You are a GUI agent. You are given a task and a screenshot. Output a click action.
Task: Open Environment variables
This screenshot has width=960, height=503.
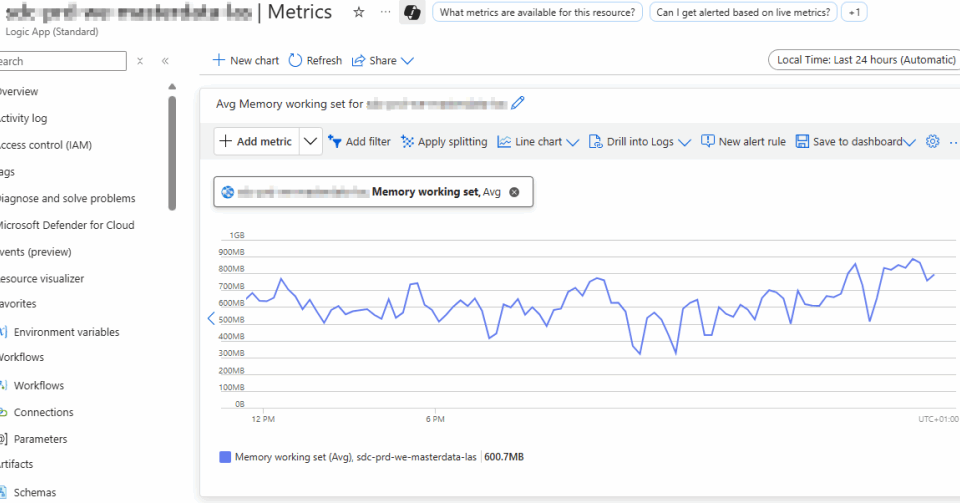[x=66, y=332]
